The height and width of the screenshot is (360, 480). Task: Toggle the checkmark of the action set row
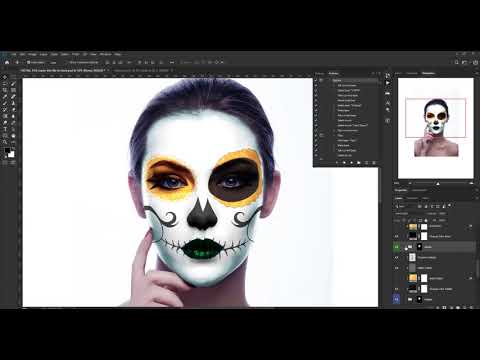(316, 81)
